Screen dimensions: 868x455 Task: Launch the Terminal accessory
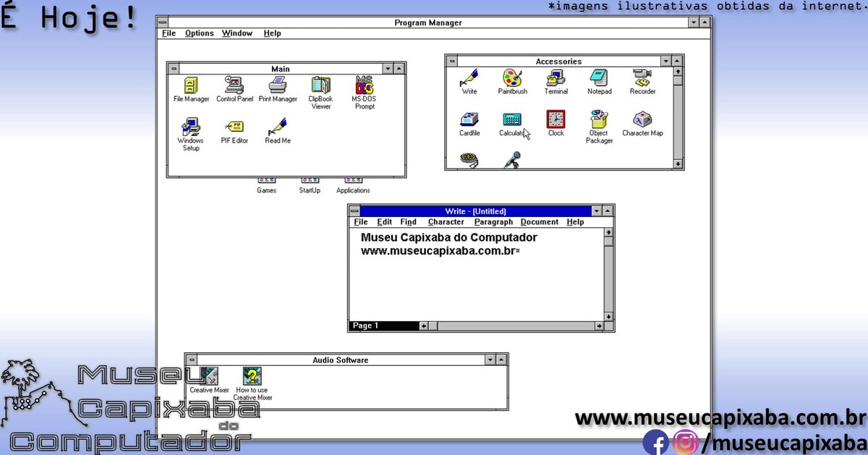556,82
